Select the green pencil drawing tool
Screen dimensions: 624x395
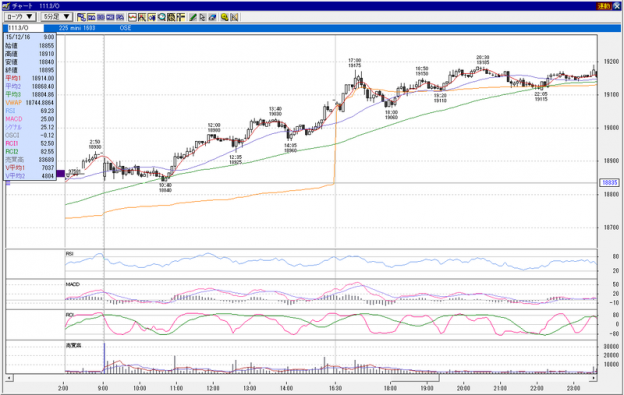tap(193, 17)
